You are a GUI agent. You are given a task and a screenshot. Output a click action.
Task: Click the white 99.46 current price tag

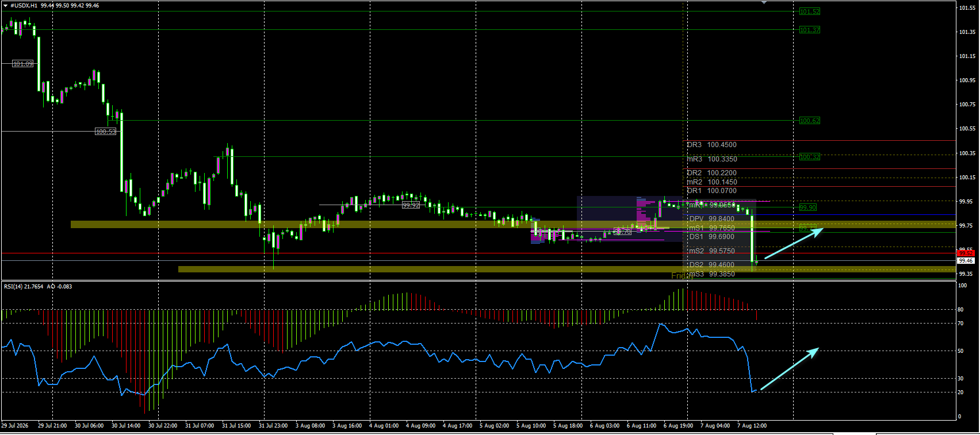coord(966,261)
